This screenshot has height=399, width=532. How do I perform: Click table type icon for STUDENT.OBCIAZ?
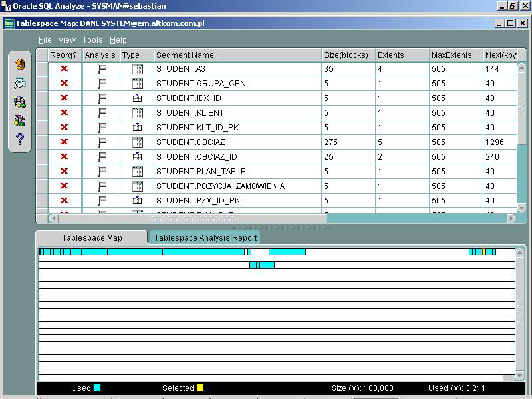tap(138, 142)
